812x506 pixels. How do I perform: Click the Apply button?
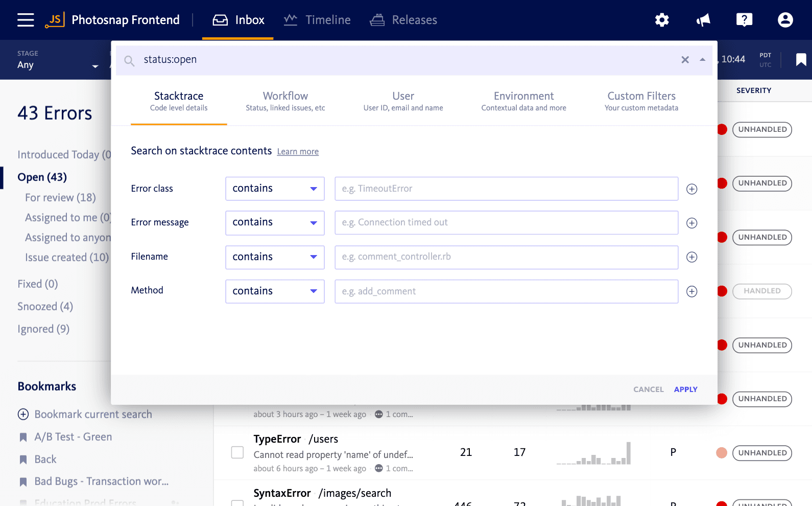685,389
